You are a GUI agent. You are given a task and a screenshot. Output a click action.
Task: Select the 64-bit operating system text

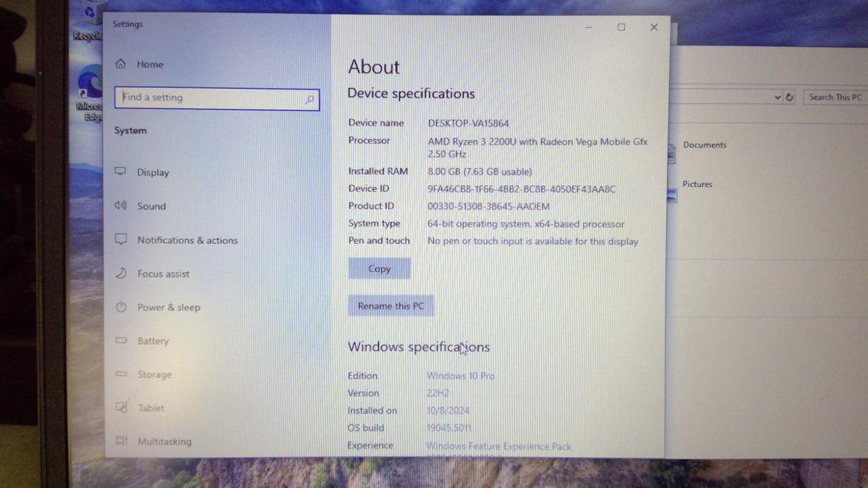click(x=526, y=224)
